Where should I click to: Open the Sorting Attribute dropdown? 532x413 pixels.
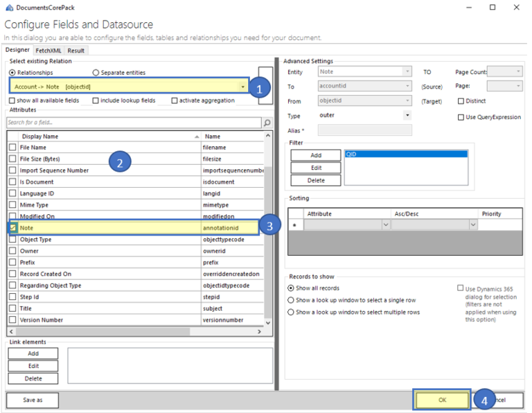click(x=386, y=225)
